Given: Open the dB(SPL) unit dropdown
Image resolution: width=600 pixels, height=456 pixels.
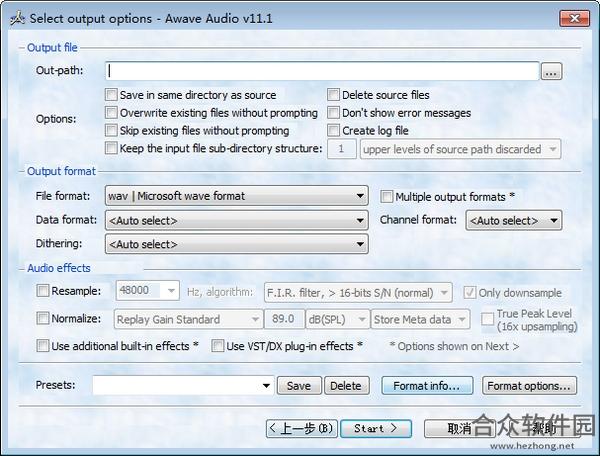Looking at the screenshot, I should pos(338,319).
